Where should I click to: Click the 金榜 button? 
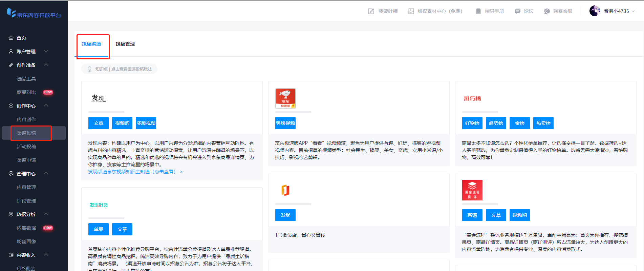pos(520,123)
